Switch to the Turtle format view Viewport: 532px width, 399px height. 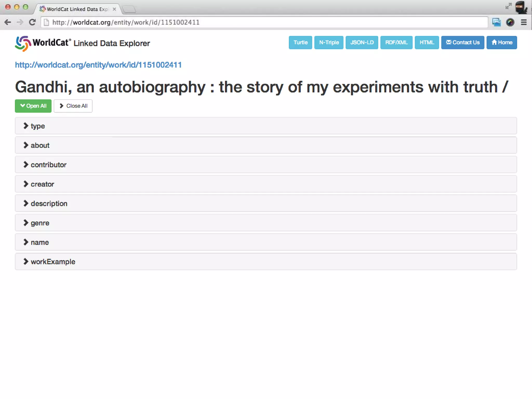(x=300, y=43)
